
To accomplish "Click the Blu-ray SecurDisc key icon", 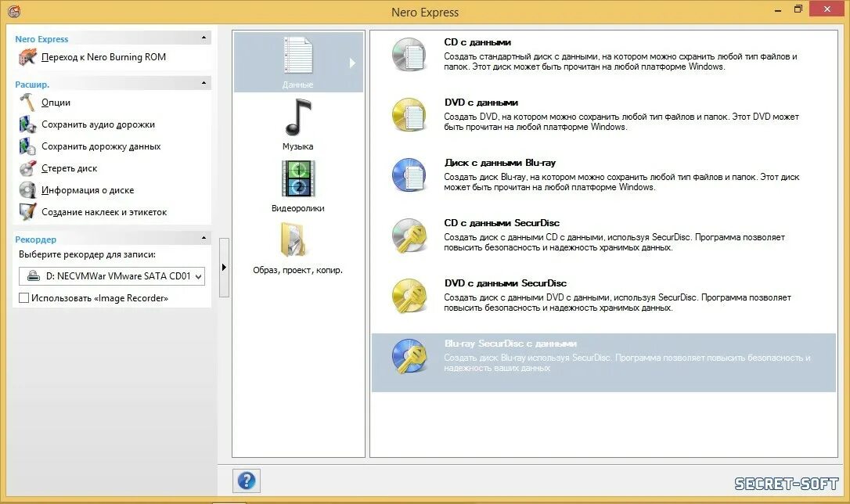I will point(409,356).
